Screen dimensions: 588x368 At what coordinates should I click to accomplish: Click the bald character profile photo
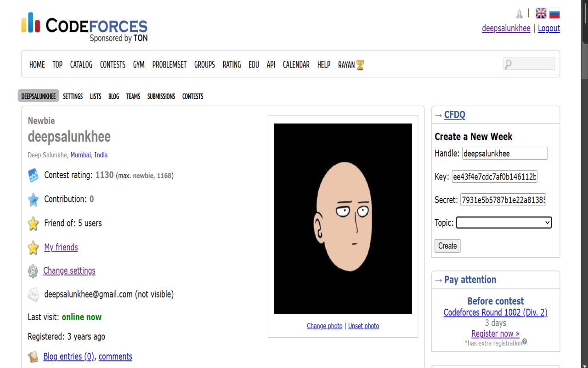pyautogui.click(x=343, y=218)
